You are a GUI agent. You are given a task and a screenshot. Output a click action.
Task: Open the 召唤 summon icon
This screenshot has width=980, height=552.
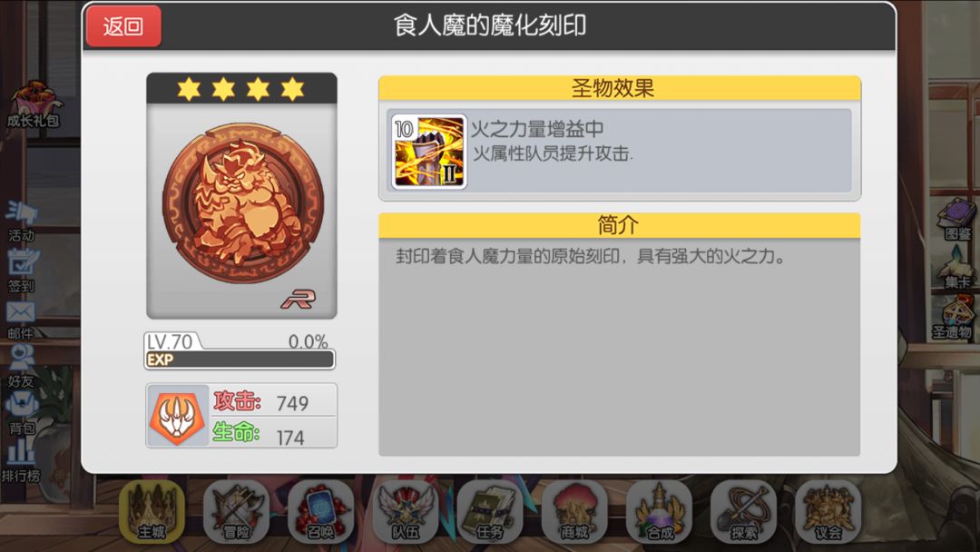pos(320,512)
